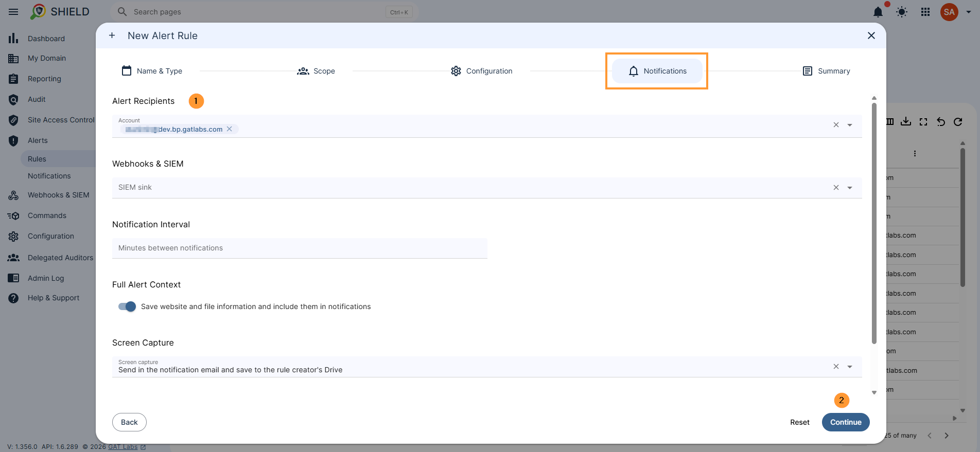Click the plus icon in dialog header

(x=112, y=35)
